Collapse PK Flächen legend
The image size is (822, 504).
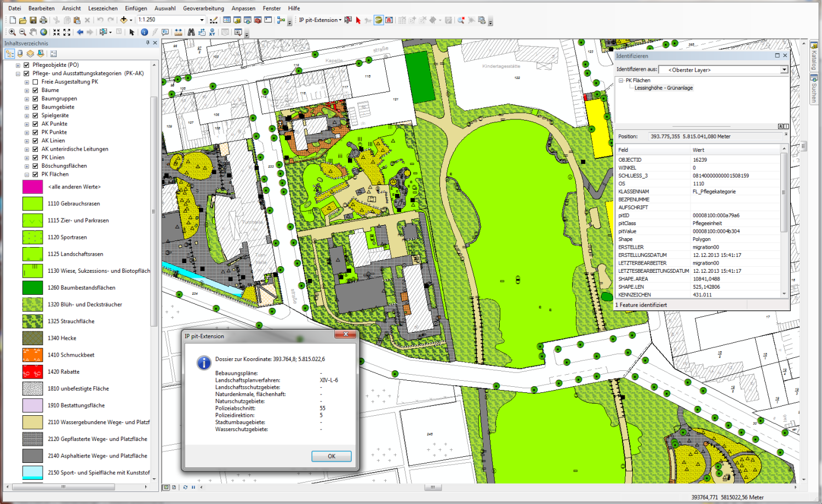27,174
